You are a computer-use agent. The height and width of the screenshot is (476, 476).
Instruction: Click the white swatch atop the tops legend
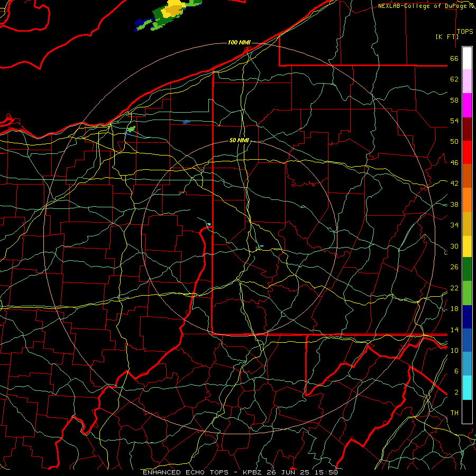(x=467, y=58)
